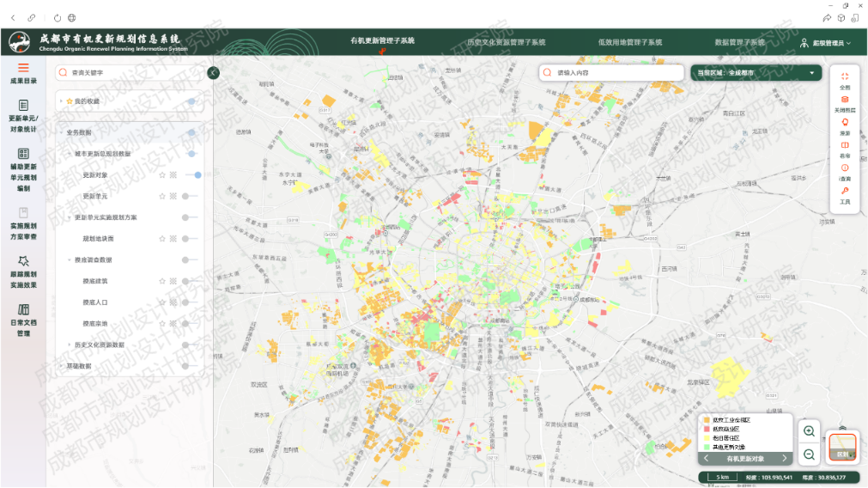868x488 pixels.
Task: Click the 更新对象 layer name
Action: (95, 175)
